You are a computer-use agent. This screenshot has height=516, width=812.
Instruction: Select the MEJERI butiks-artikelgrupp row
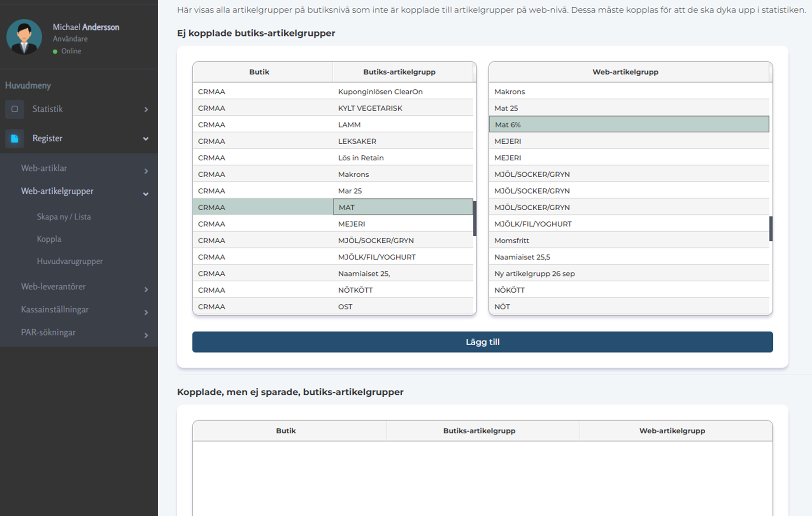[x=351, y=224]
